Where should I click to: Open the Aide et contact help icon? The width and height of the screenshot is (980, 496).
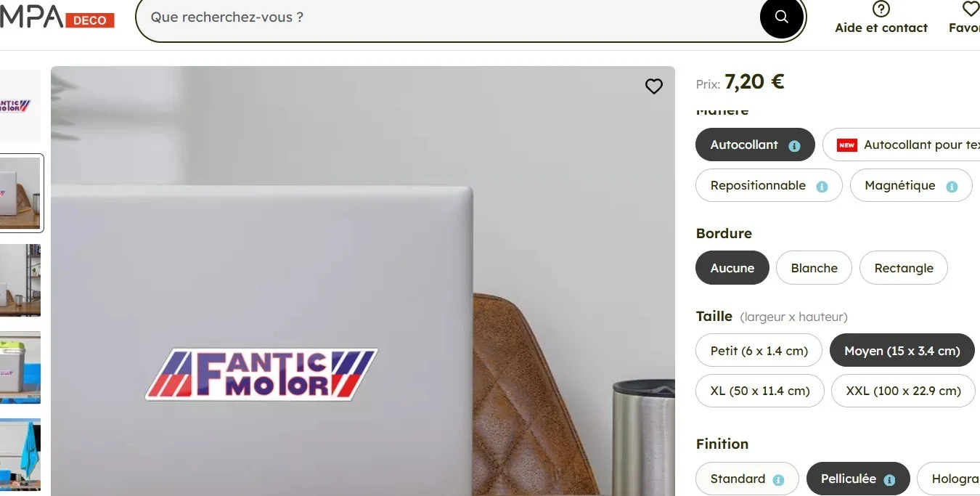coord(881,9)
